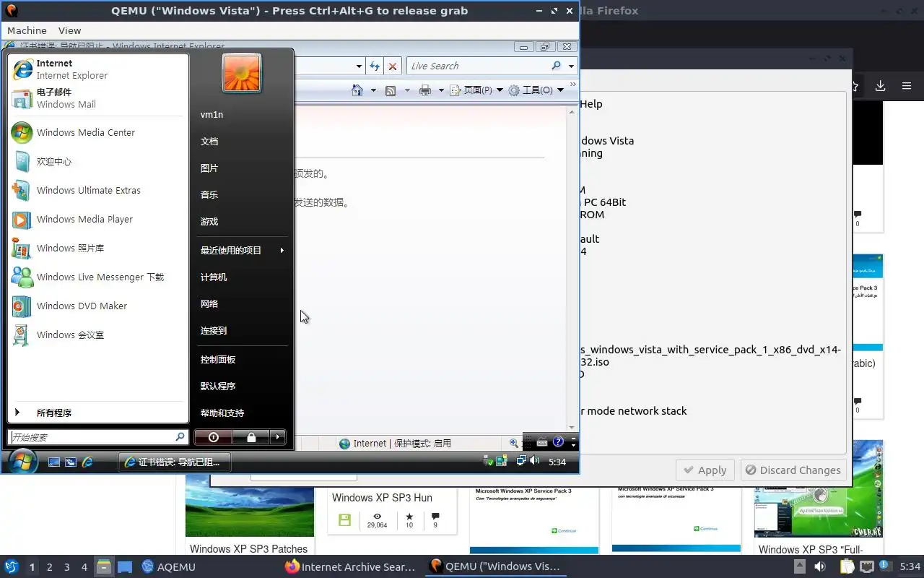Image resolution: width=924 pixels, height=578 pixels.
Task: Open 网络 Network from Start menu
Action: pyautogui.click(x=242, y=303)
